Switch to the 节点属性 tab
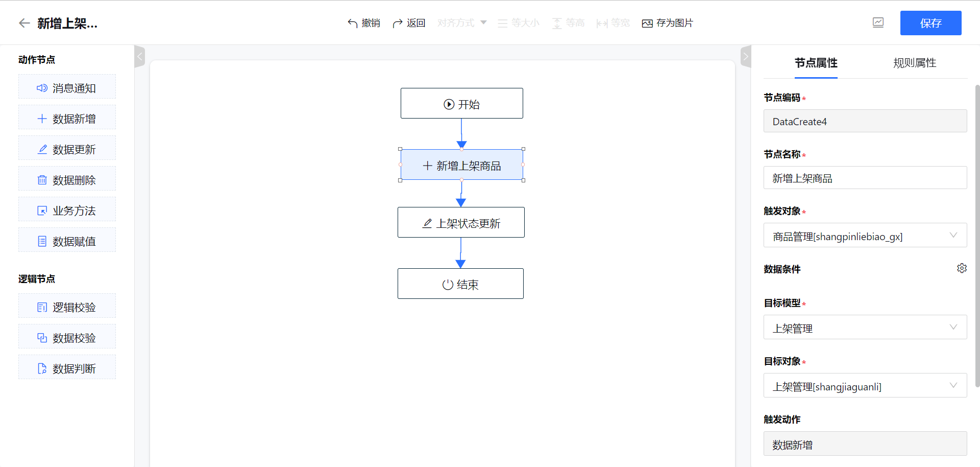This screenshot has height=467, width=980. pyautogui.click(x=816, y=63)
